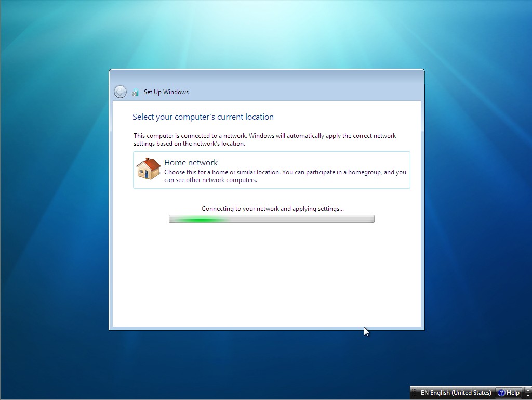This screenshot has height=400, width=532.
Task: Expand language options from the input bar
Action: click(528, 395)
